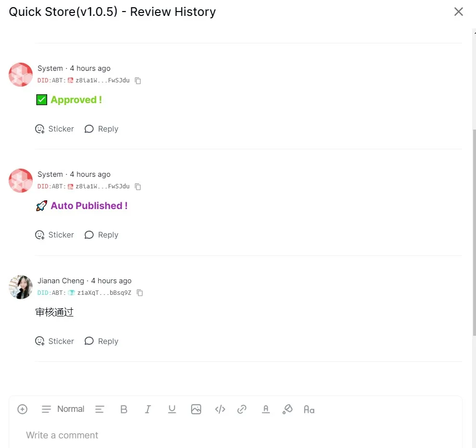
Task: Copy DID of the Auto Published comment
Action: pyautogui.click(x=138, y=186)
